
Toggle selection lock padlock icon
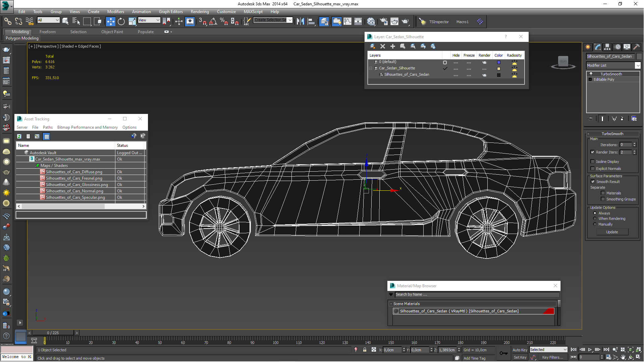[365, 350]
